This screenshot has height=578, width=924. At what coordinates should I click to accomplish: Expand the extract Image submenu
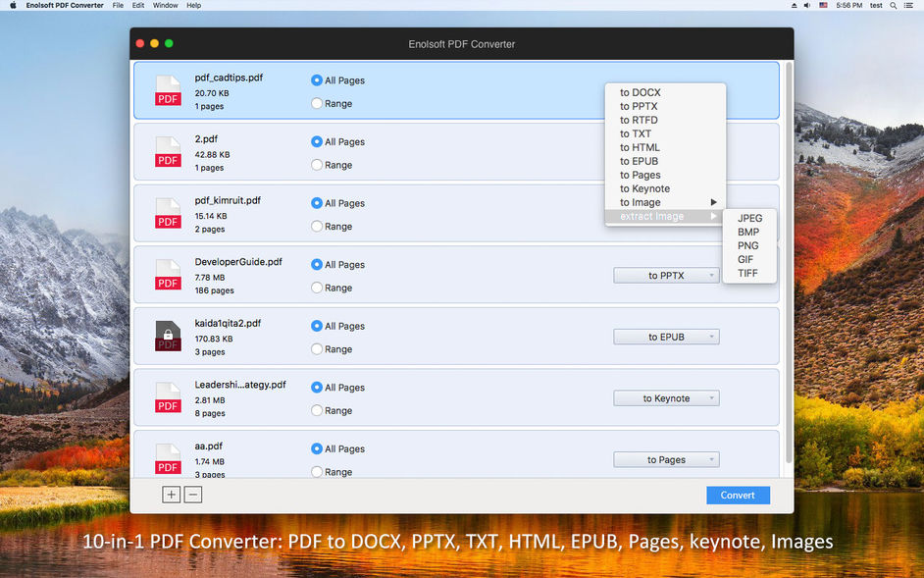652,216
